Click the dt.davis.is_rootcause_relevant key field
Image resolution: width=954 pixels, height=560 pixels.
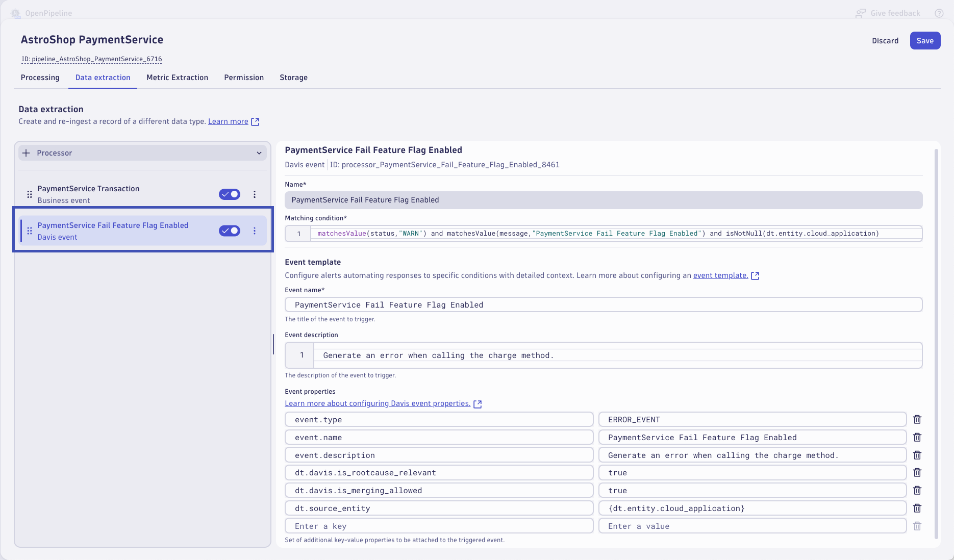tap(439, 472)
